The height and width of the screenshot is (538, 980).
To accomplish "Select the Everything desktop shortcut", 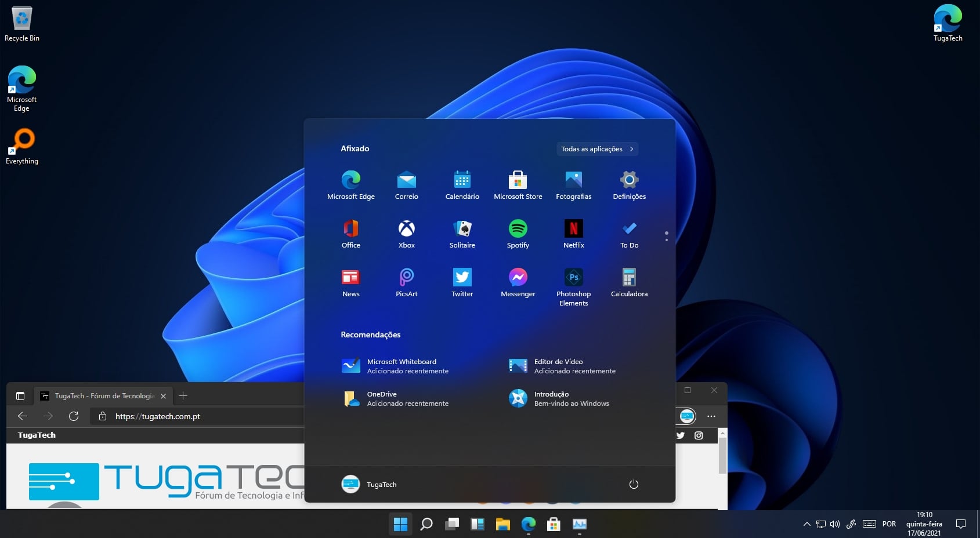I will tap(22, 147).
